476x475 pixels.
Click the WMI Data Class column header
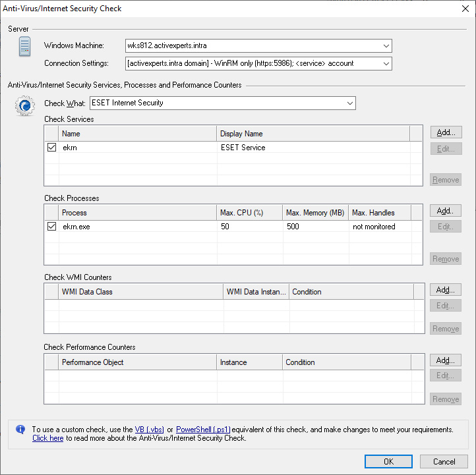[141, 291]
